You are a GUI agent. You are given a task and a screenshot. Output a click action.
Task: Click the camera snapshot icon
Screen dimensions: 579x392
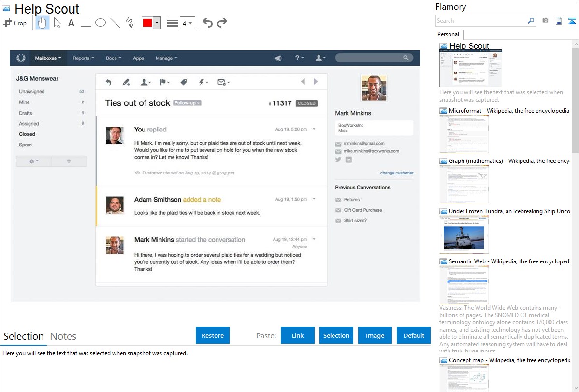[545, 21]
